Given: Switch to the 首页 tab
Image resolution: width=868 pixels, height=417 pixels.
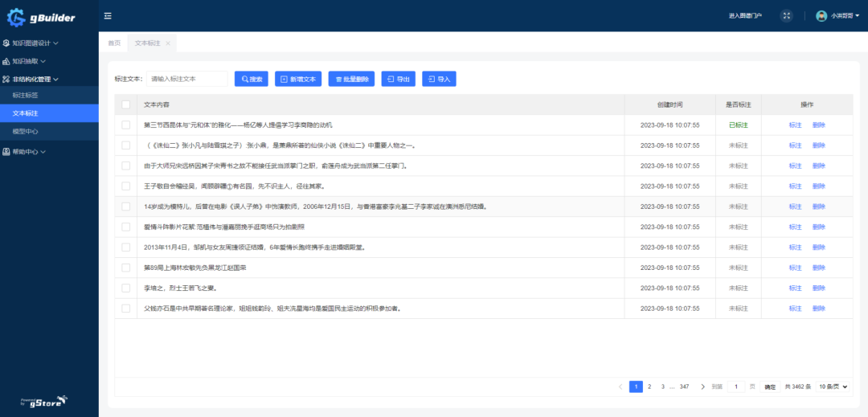Looking at the screenshot, I should click(x=114, y=43).
